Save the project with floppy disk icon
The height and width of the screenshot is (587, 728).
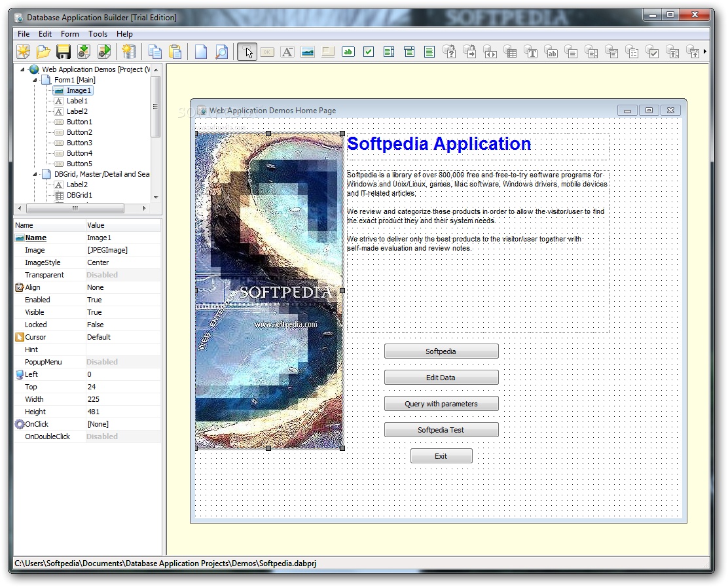64,52
